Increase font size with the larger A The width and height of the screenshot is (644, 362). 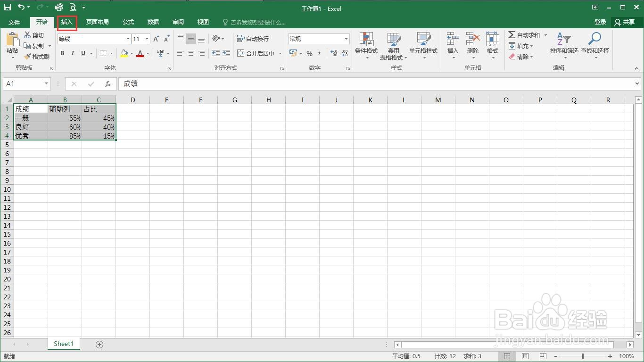click(x=156, y=39)
